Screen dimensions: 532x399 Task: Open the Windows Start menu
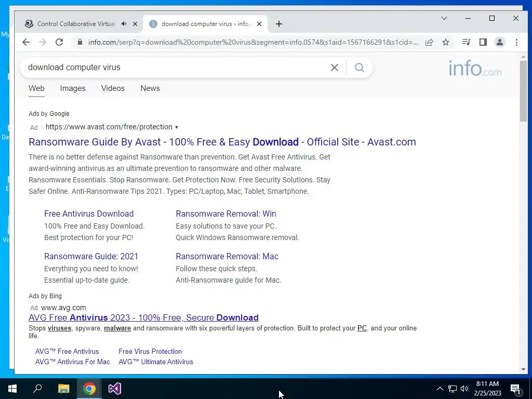12,389
